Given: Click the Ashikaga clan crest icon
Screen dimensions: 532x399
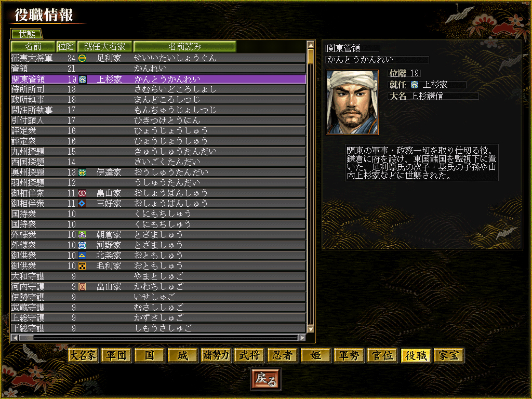Looking at the screenshot, I should click(x=82, y=58).
